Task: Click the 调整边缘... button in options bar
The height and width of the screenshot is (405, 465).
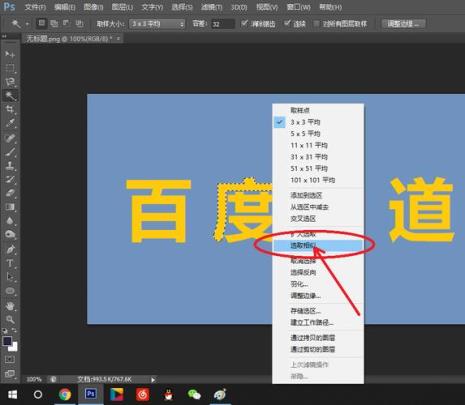Action: [404, 24]
